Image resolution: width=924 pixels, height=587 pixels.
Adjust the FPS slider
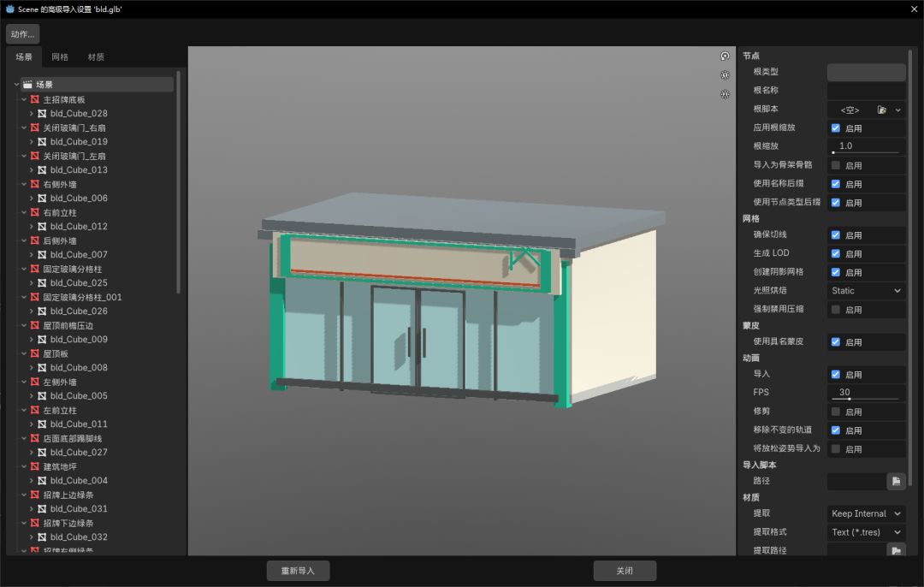point(866,399)
